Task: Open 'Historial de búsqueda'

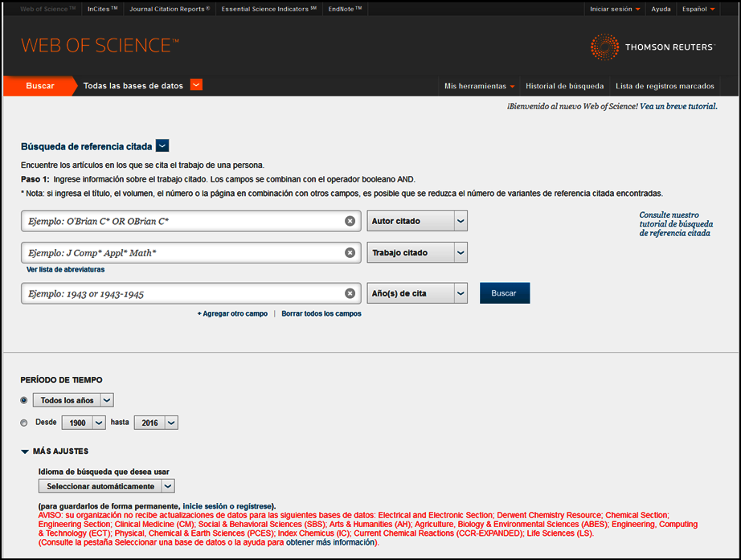Action: (565, 86)
